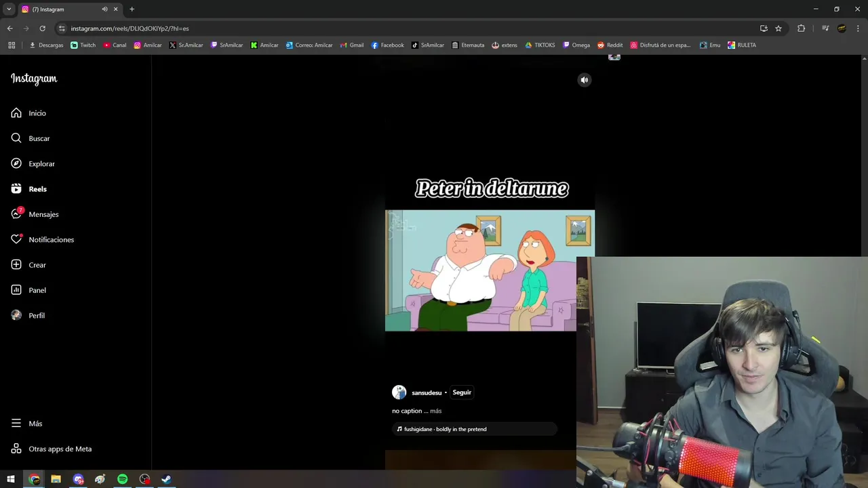Image resolution: width=868 pixels, height=488 pixels.
Task: Go to Explorar in Instagram sidebar
Action: tap(33, 164)
